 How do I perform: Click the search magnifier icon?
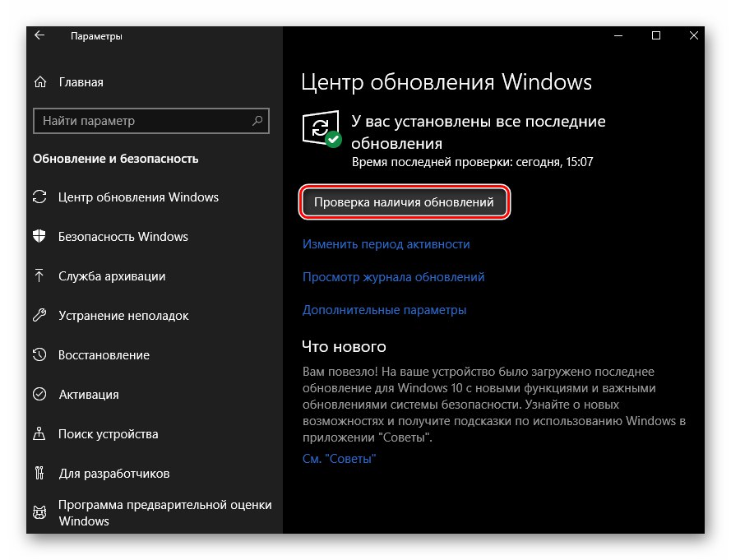pyautogui.click(x=257, y=121)
